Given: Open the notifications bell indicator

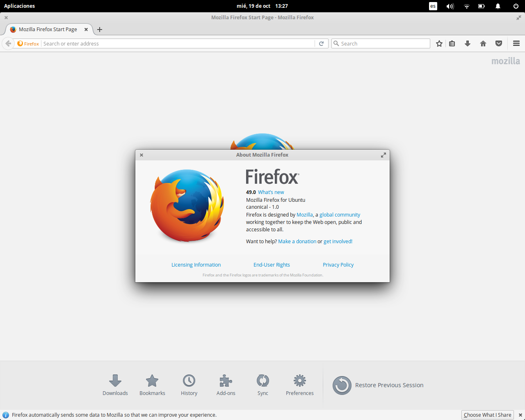Looking at the screenshot, I should coord(498,6).
